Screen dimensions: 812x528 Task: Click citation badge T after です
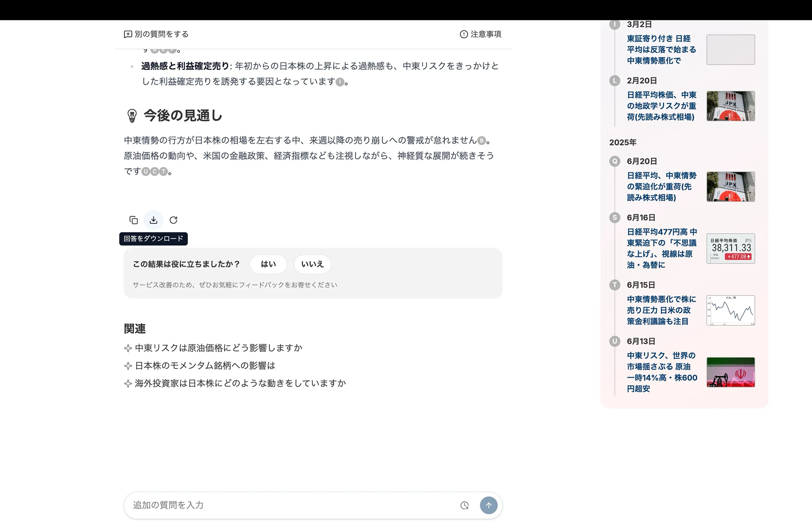[163, 172]
